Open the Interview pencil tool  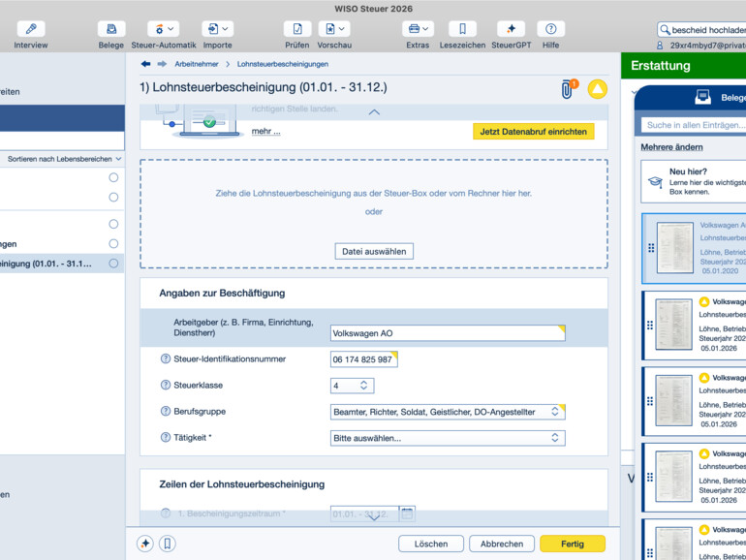click(x=31, y=29)
